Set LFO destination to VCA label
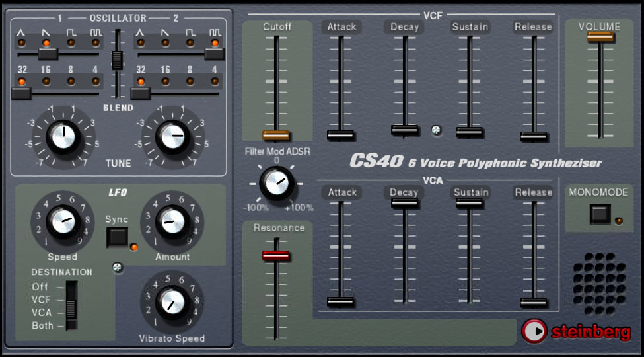 (42, 313)
